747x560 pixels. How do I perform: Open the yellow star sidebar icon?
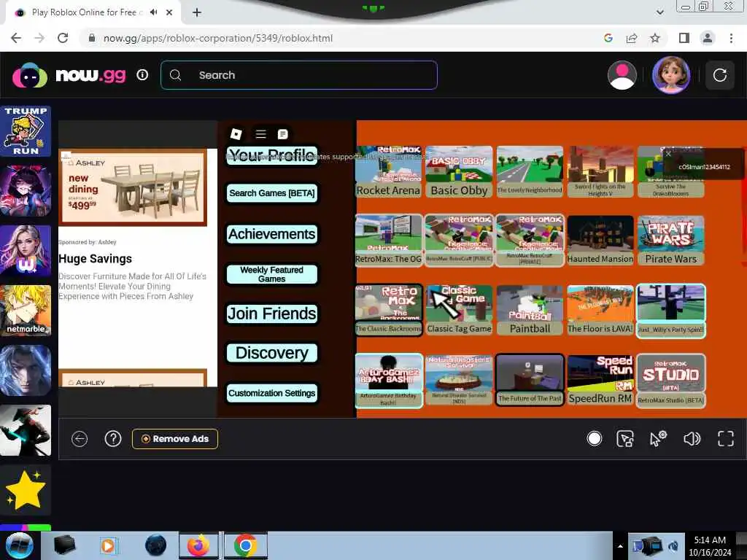coord(26,490)
